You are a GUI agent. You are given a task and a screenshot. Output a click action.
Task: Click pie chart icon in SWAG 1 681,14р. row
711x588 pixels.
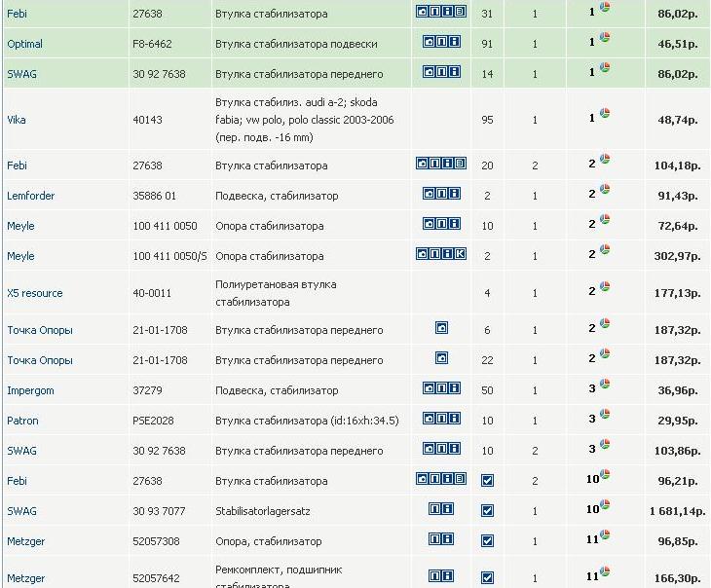pos(605,504)
